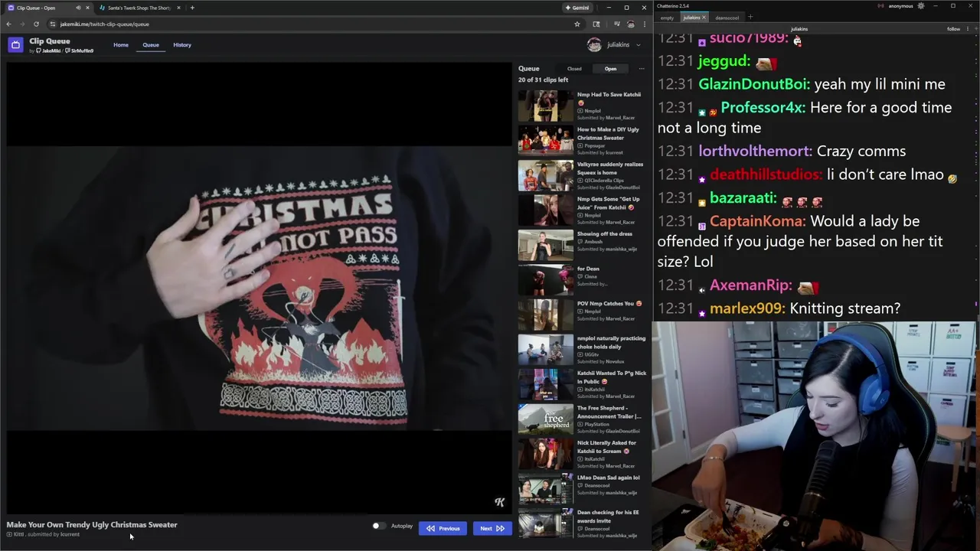Open Chrome's three-dot menu

(x=645, y=24)
